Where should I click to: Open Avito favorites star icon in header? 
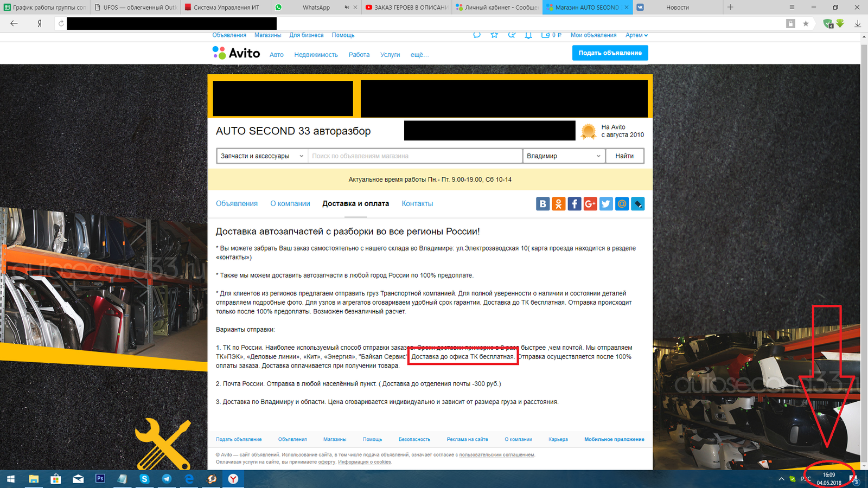(x=494, y=35)
